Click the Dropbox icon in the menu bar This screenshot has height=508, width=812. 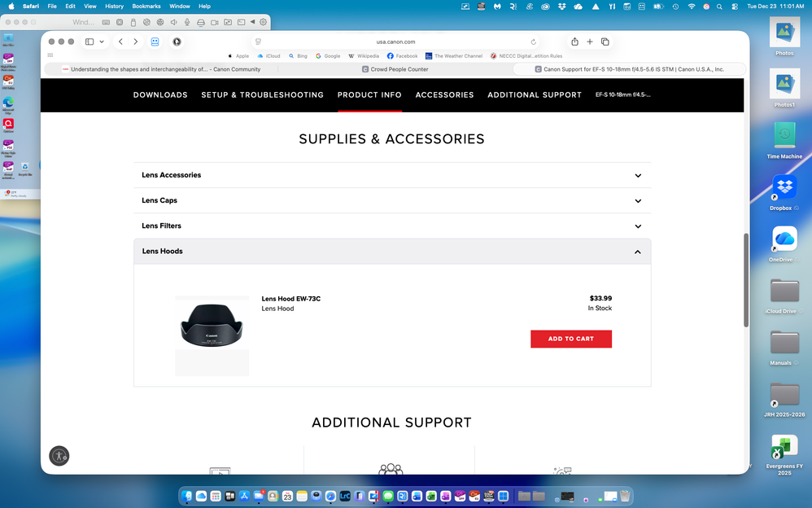(562, 7)
